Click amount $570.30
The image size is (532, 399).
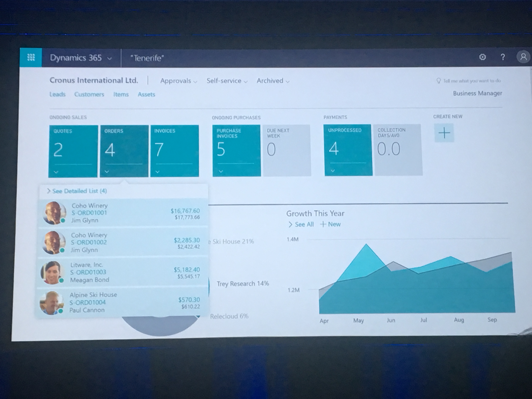point(189,300)
